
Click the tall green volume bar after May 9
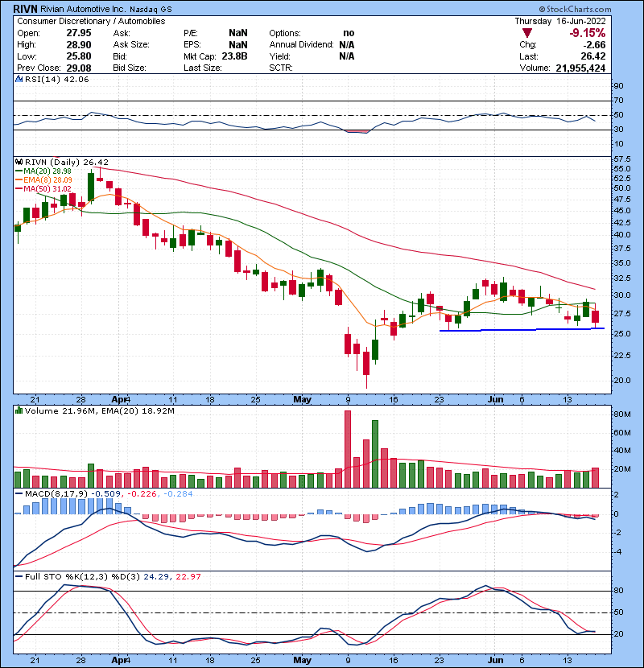375,454
